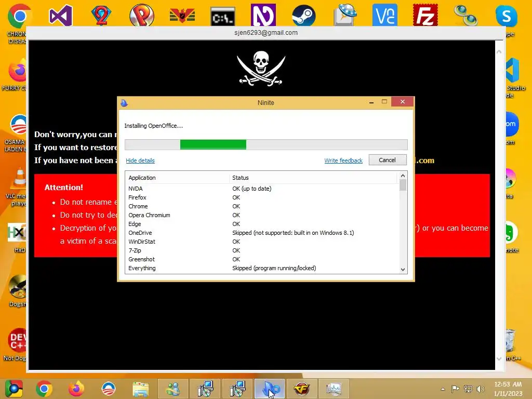
Task: Select the 7-Zip row in the list
Action: pyautogui.click(x=262, y=250)
